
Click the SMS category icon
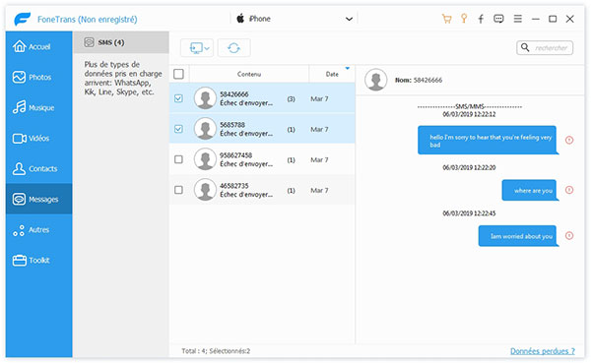coord(89,42)
